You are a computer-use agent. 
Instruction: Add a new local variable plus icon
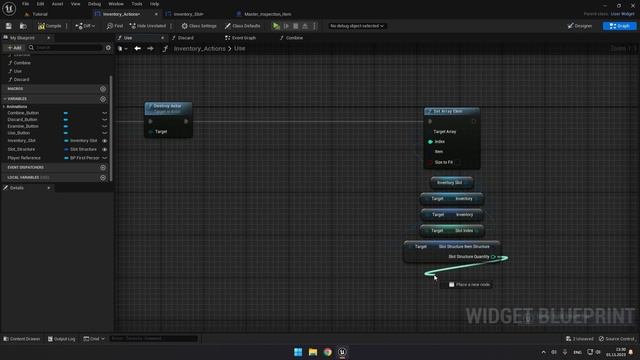[x=103, y=178]
